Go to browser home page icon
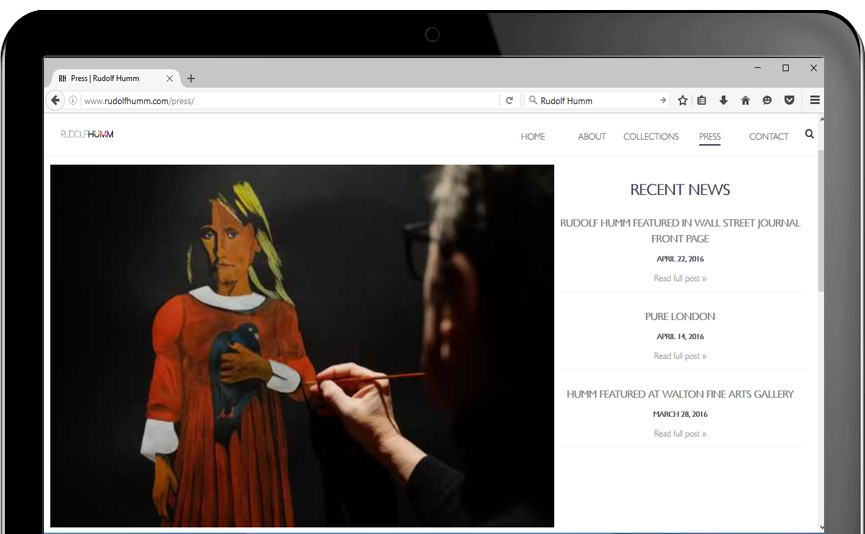Screen dimensions: 865x534 (745, 100)
